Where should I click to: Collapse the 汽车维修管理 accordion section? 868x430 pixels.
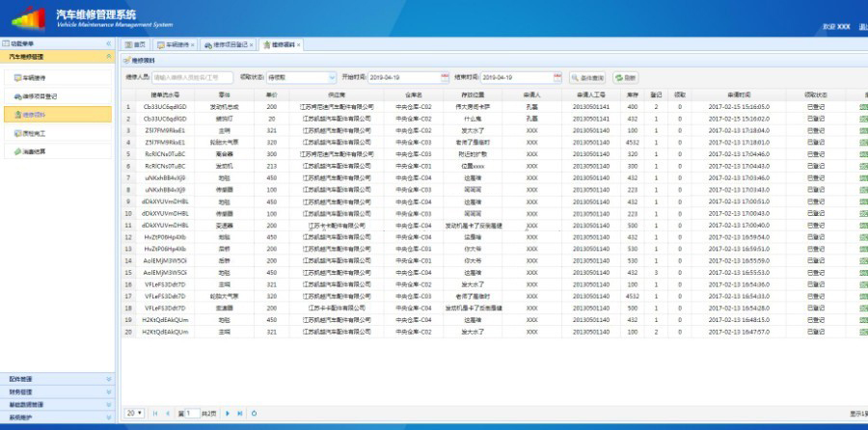tap(108, 57)
